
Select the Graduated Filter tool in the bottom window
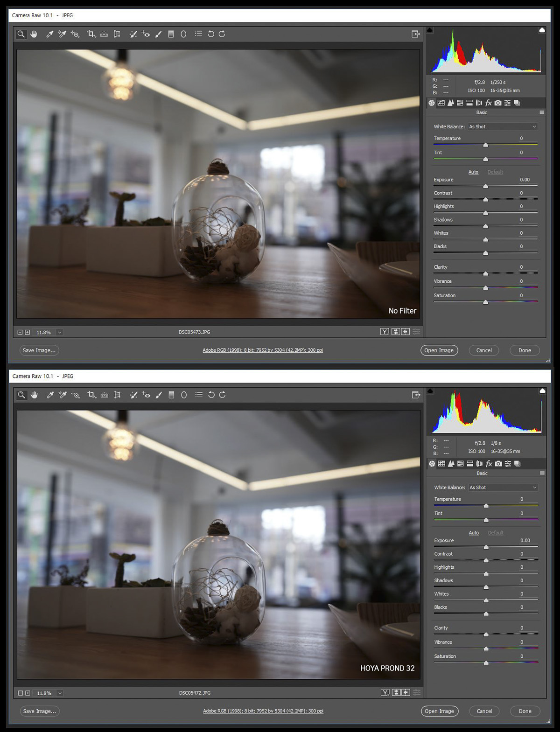[171, 395]
